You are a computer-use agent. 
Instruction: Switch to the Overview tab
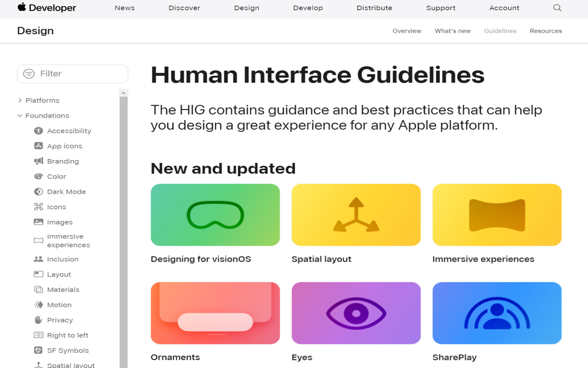tap(407, 31)
